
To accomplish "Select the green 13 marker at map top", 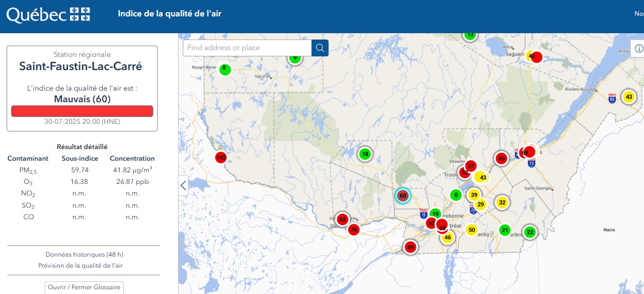I will [470, 35].
